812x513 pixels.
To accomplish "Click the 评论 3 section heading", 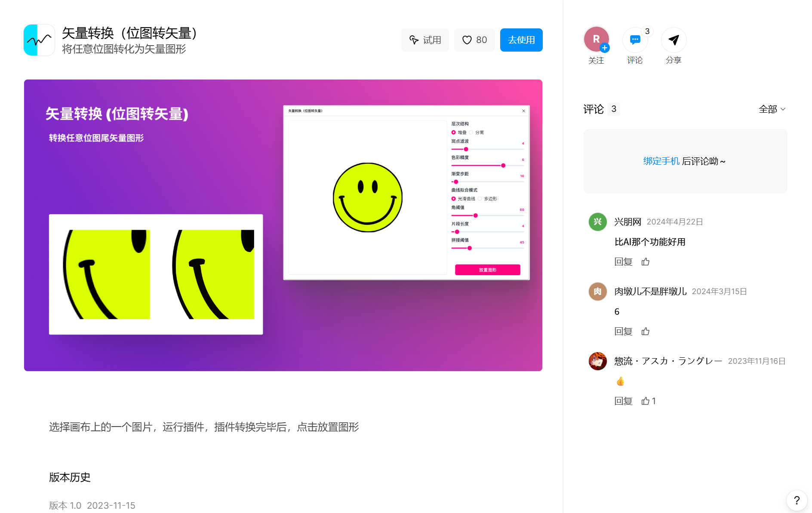I will (x=601, y=109).
